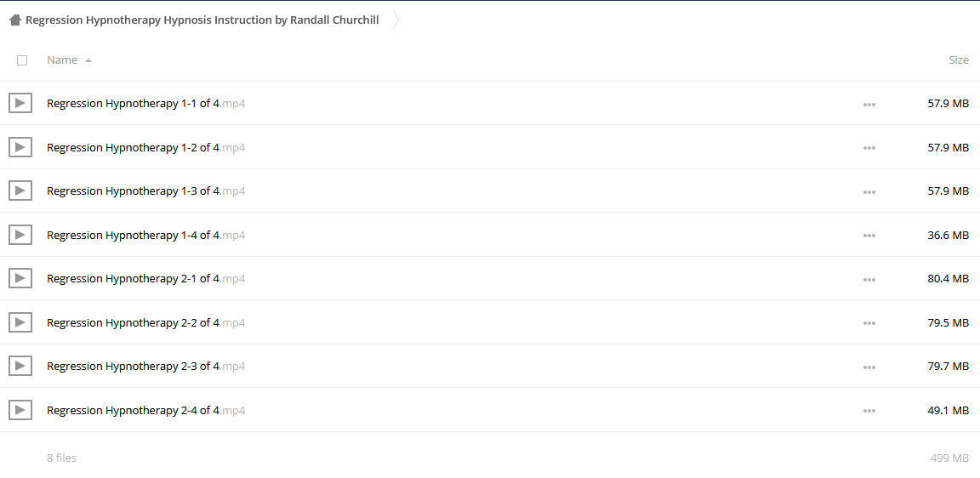Screen dimensions: 980x478
Task: Click play icon for Regression Hypnotherapy 1-1
Action: click(20, 103)
